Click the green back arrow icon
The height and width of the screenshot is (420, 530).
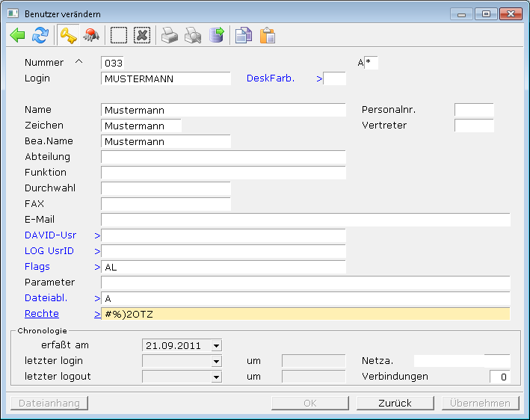pyautogui.click(x=18, y=35)
